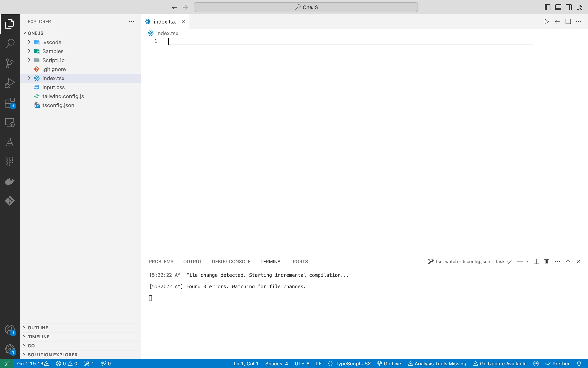Screen dimensions: 588x368
Task: Toggle the primary side bar
Action: (547, 7)
